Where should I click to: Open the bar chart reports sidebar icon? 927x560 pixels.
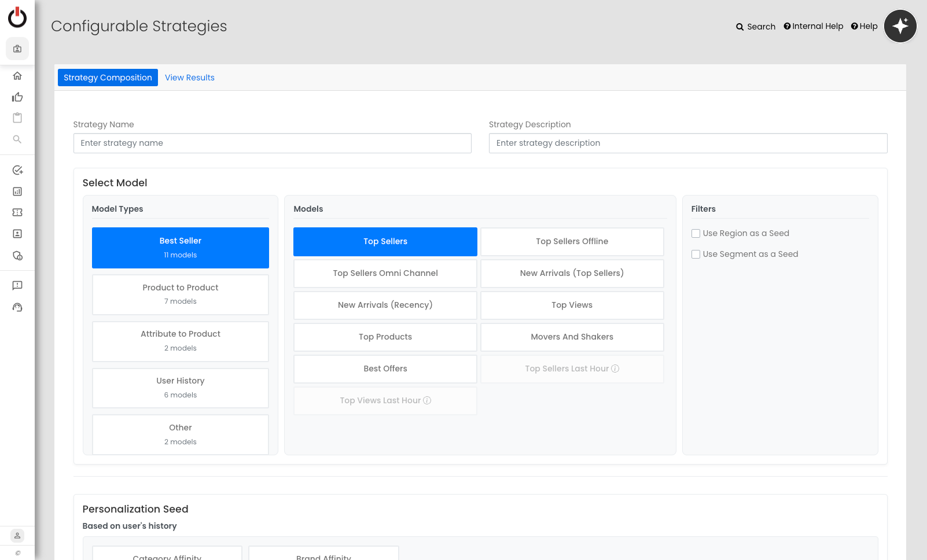(17, 191)
